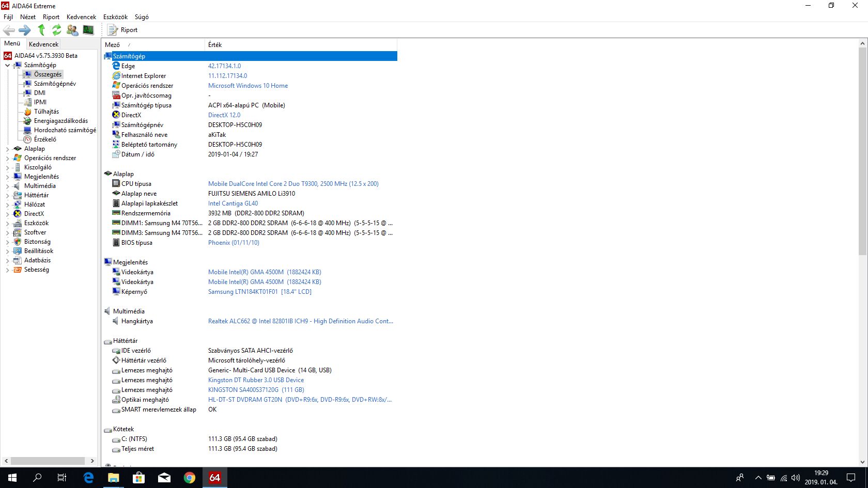Click the Adatbázis tree icon
The height and width of the screenshot is (488, 868).
click(18, 260)
